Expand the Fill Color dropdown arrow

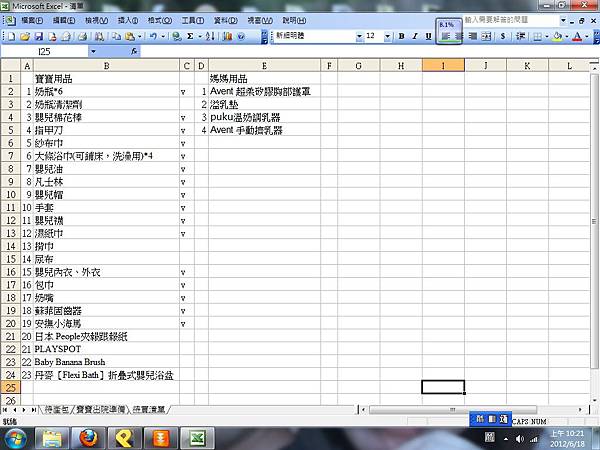pyautogui.click(x=567, y=36)
